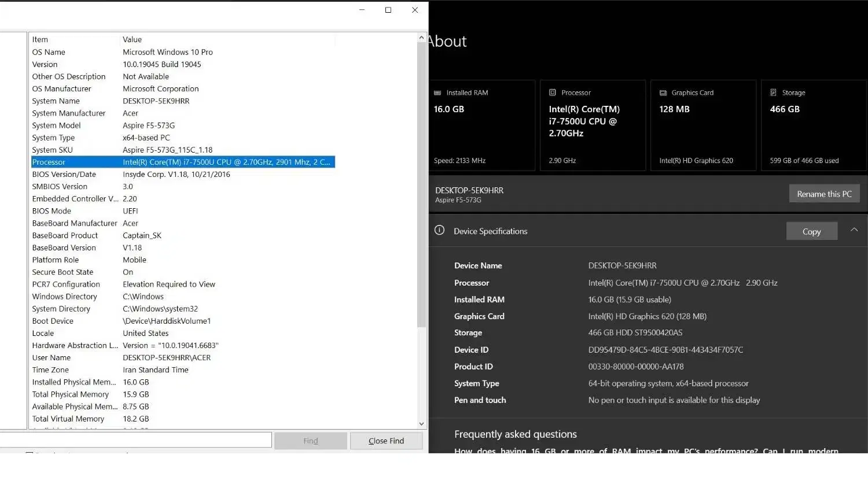Viewport: 868px width, 488px height.
Task: Select the Installed Physical Memory row
Action: pos(183,382)
